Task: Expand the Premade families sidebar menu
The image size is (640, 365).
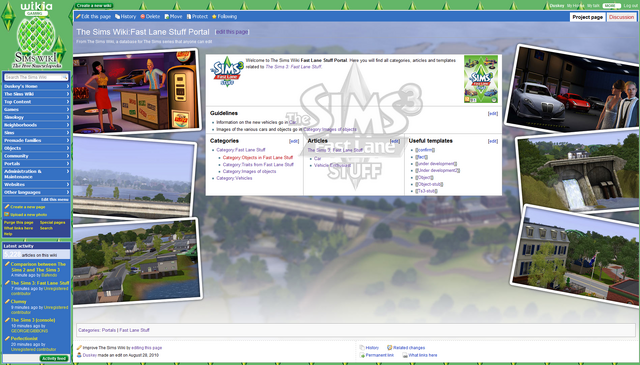Action: point(36,140)
